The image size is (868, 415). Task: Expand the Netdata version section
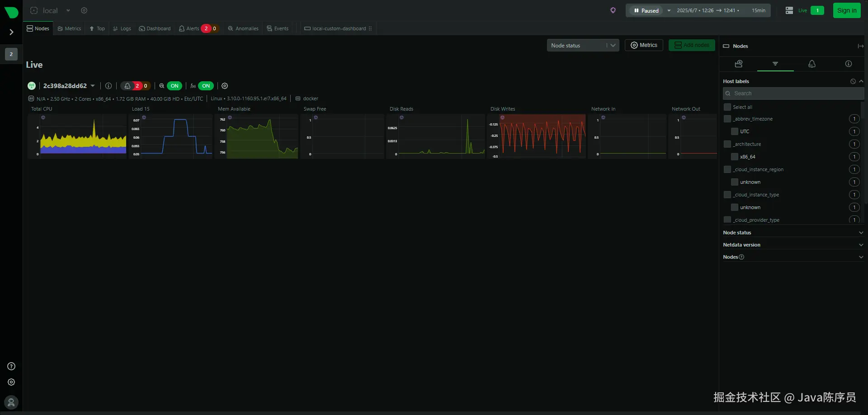[793, 245]
